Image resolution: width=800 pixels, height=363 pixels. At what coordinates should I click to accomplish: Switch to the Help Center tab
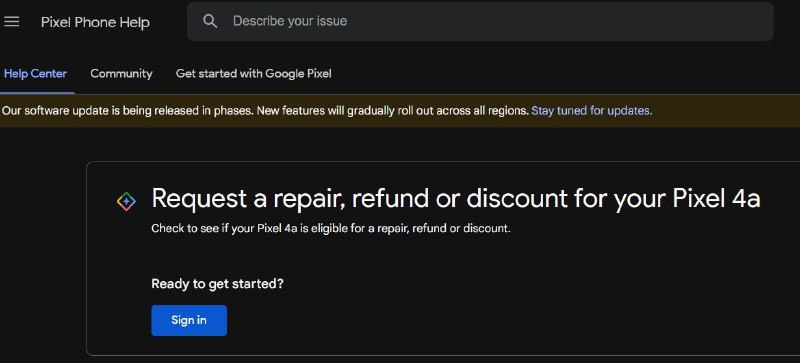coord(35,74)
